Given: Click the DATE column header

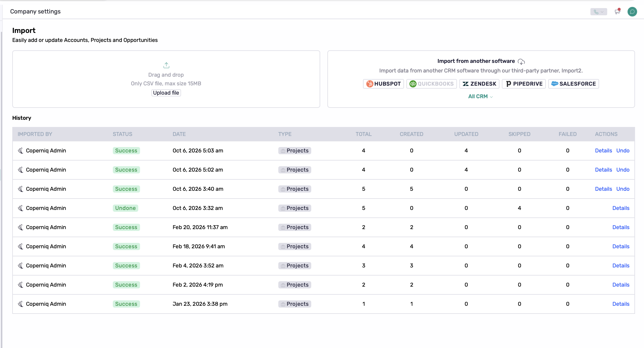Looking at the screenshot, I should [179, 134].
